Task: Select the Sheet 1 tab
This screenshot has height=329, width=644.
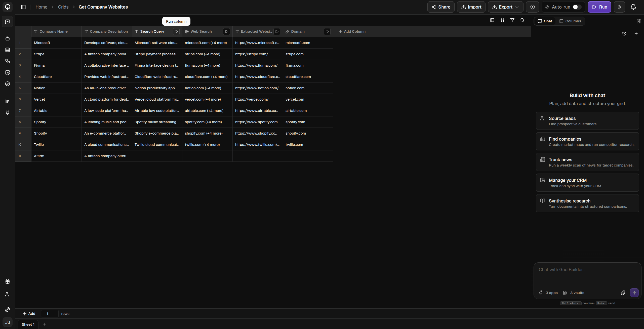Action: (x=28, y=324)
